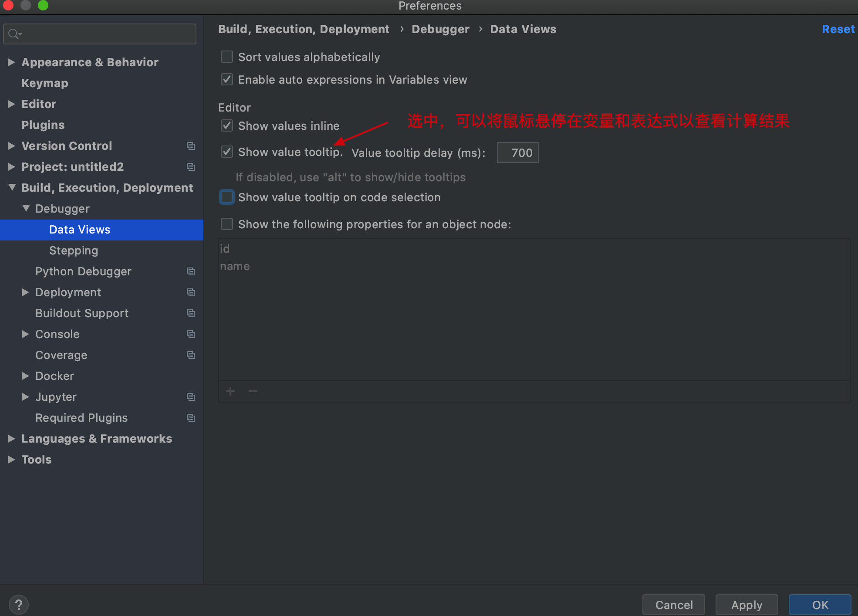The height and width of the screenshot is (616, 858).
Task: Expand the Tools section arrow
Action: point(12,460)
